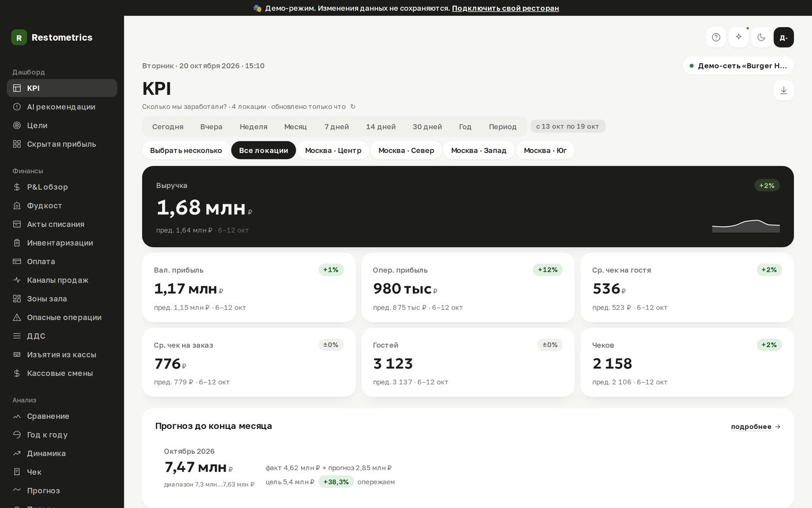Open the подробнее forecast details link

click(756, 427)
